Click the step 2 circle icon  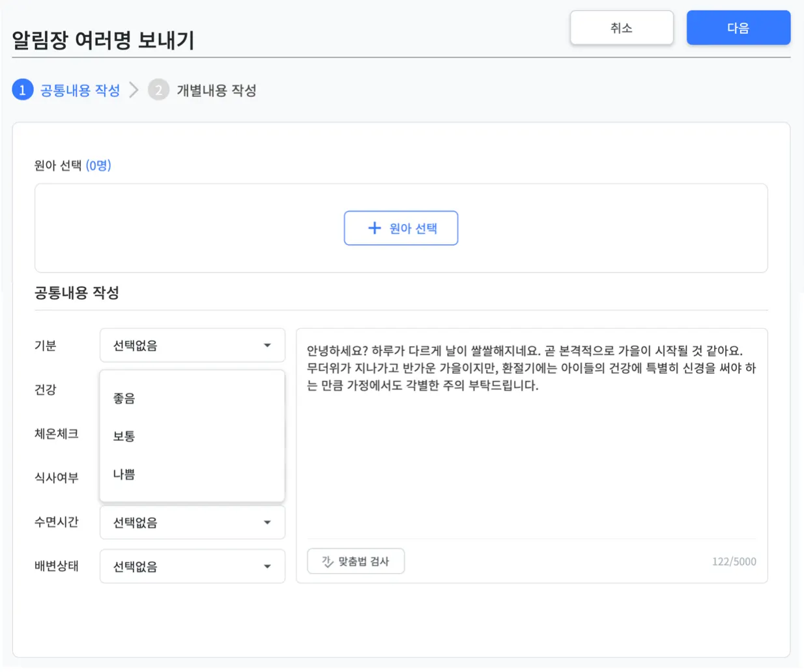(158, 90)
